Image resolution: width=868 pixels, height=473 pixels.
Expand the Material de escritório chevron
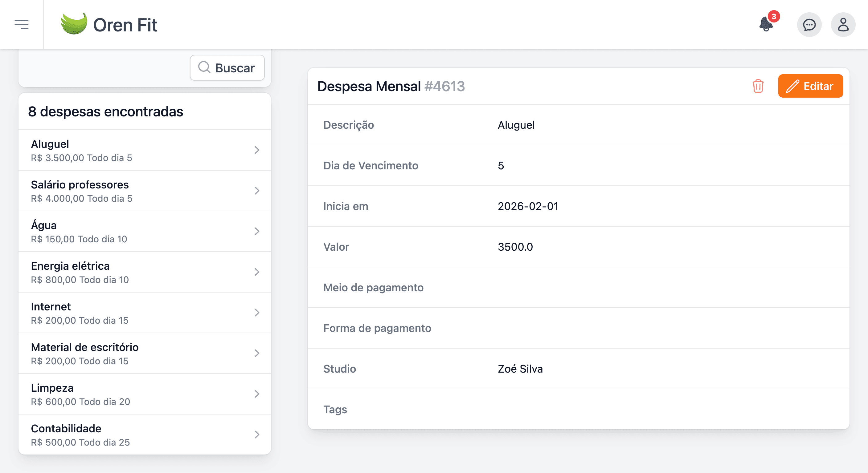click(x=257, y=354)
